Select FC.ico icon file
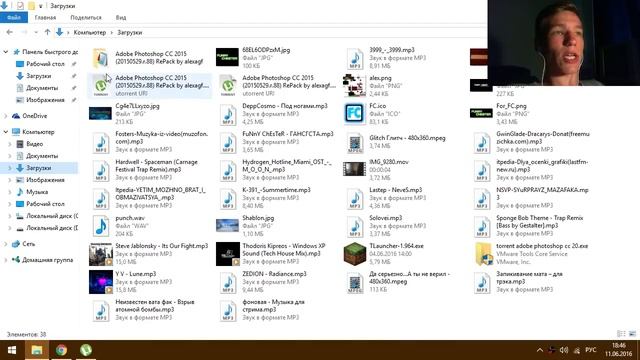 click(x=354, y=113)
